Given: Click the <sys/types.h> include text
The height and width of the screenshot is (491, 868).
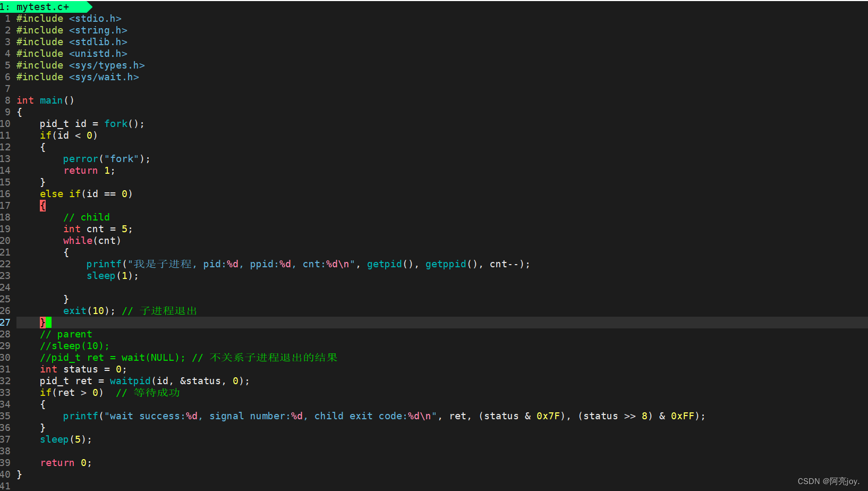Looking at the screenshot, I should [107, 65].
